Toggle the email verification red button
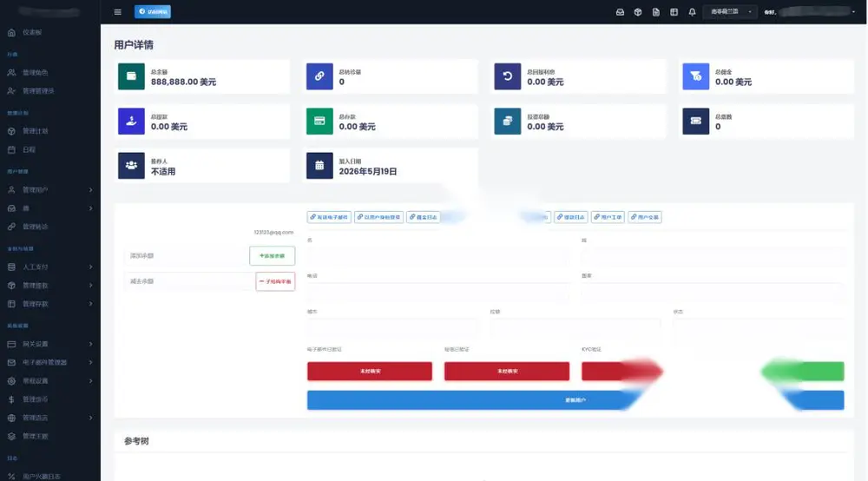Viewport: 868px width, 481px height. point(370,371)
